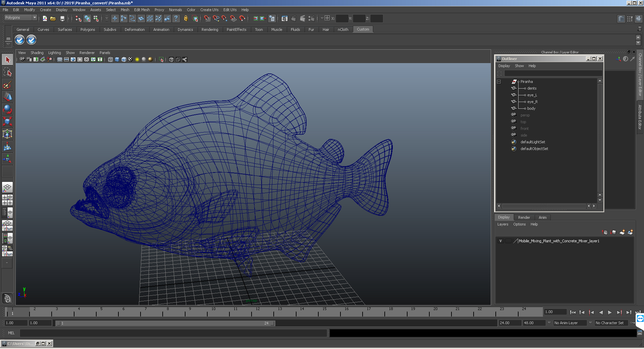Click the first custom shelf checkmark button
644x349 pixels.
point(19,40)
